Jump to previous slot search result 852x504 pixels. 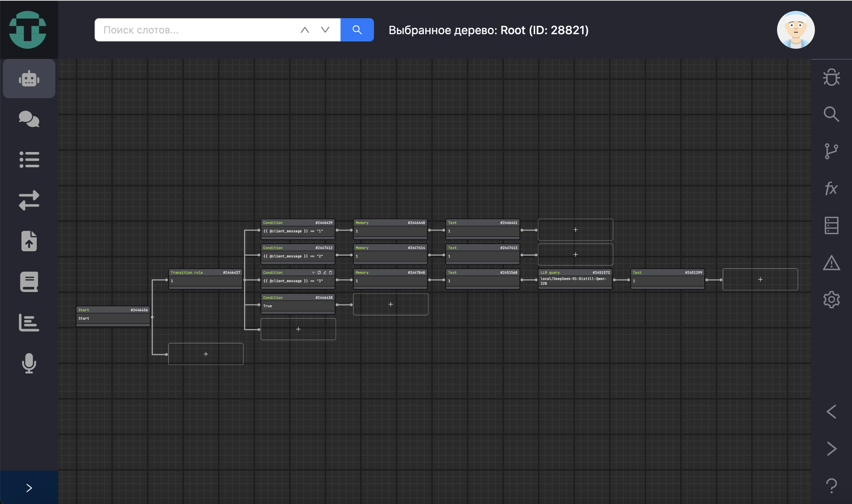(305, 30)
